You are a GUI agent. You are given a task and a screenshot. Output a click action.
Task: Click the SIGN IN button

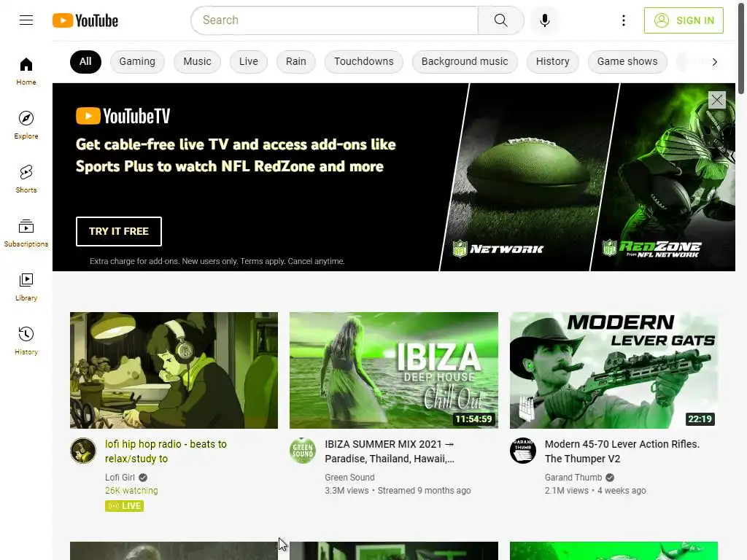coord(684,20)
